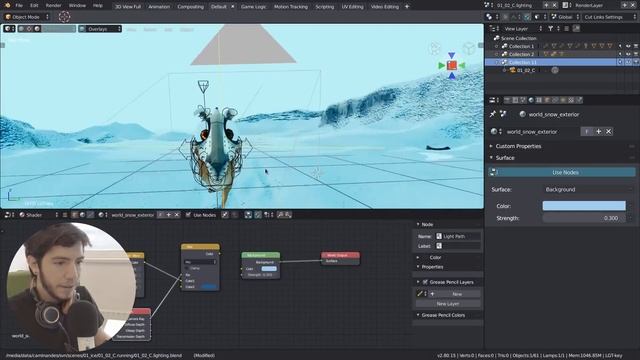
Task: Open the File menu
Action: click(x=19, y=6)
